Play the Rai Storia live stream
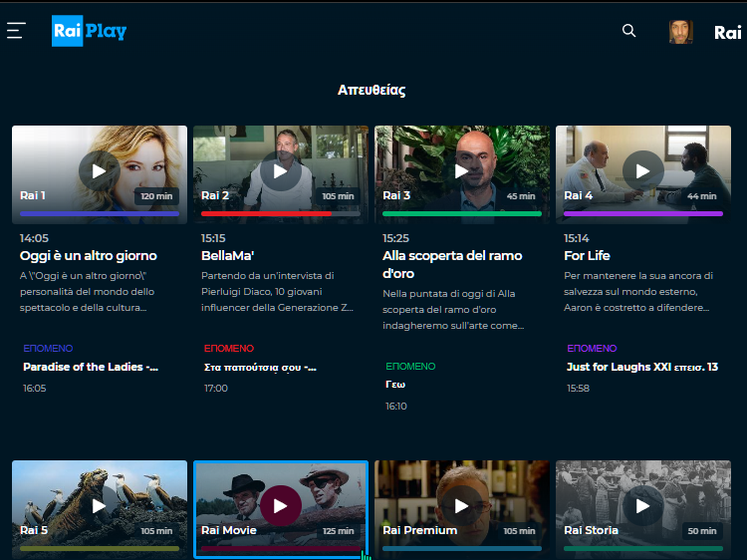The image size is (747, 560). click(643, 506)
